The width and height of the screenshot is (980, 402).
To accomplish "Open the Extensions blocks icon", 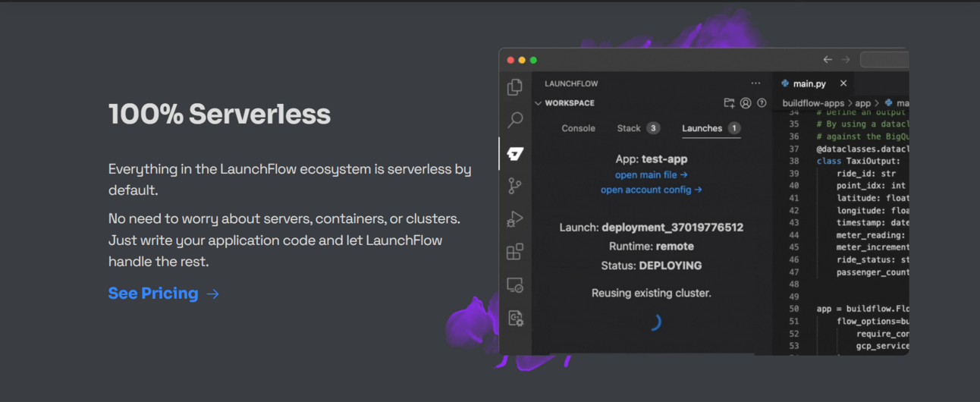I will (515, 252).
